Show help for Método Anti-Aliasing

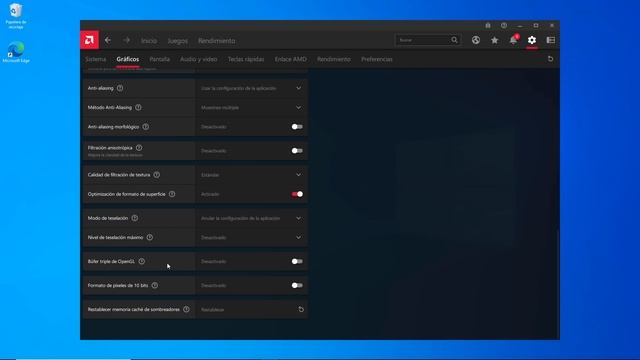click(x=138, y=107)
